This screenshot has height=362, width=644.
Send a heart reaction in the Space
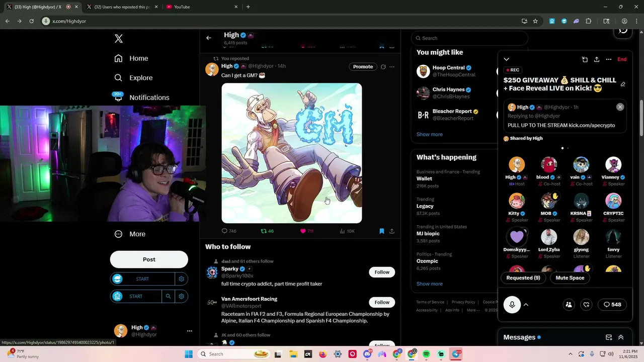point(587,305)
